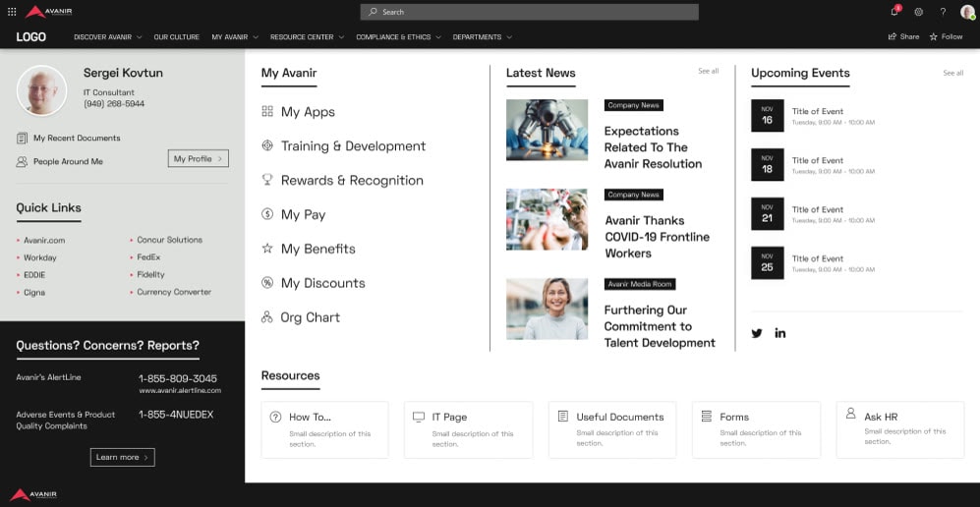
Task: Click the My Benefits star icon
Action: pyautogui.click(x=267, y=249)
